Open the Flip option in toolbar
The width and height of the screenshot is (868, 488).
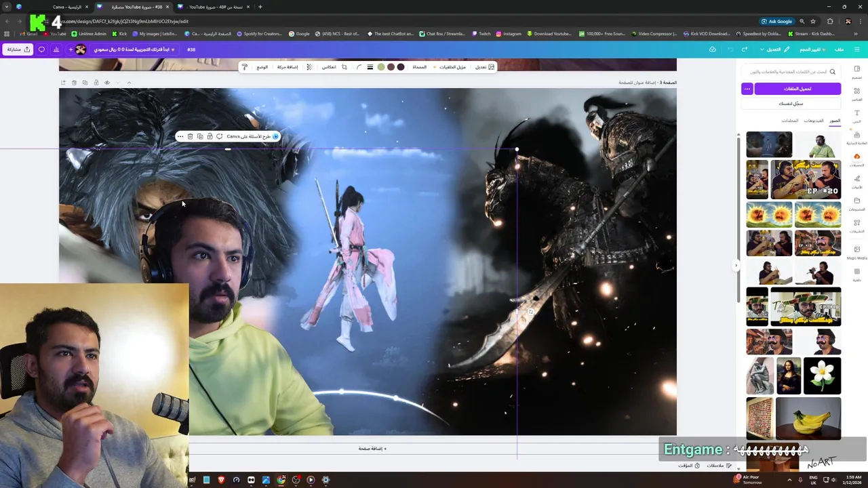point(329,67)
